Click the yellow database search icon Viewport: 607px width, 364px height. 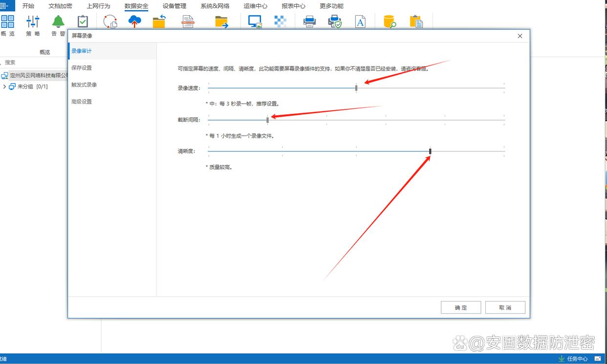[390, 21]
